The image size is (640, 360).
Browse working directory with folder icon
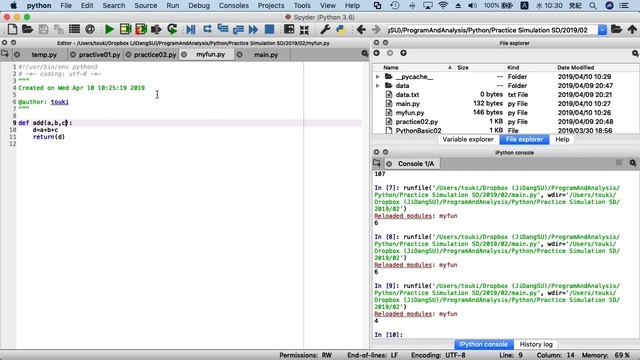tap(616, 29)
